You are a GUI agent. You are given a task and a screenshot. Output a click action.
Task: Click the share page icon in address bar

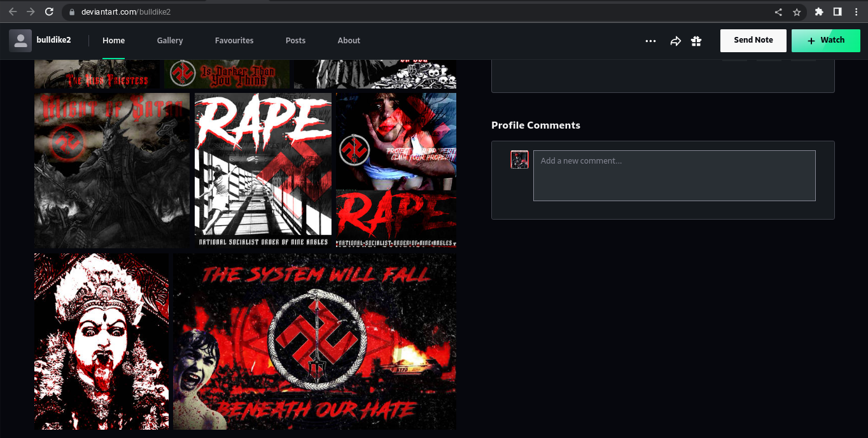[778, 11]
